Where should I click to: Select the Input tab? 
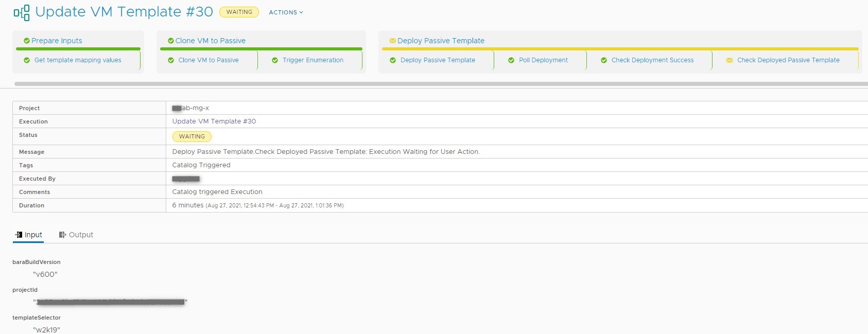33,235
